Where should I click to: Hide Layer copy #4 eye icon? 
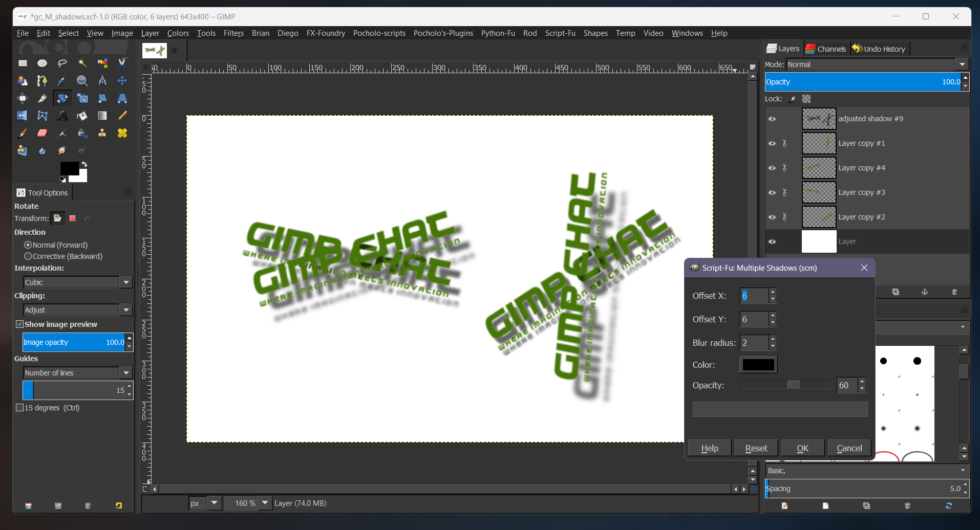772,168
